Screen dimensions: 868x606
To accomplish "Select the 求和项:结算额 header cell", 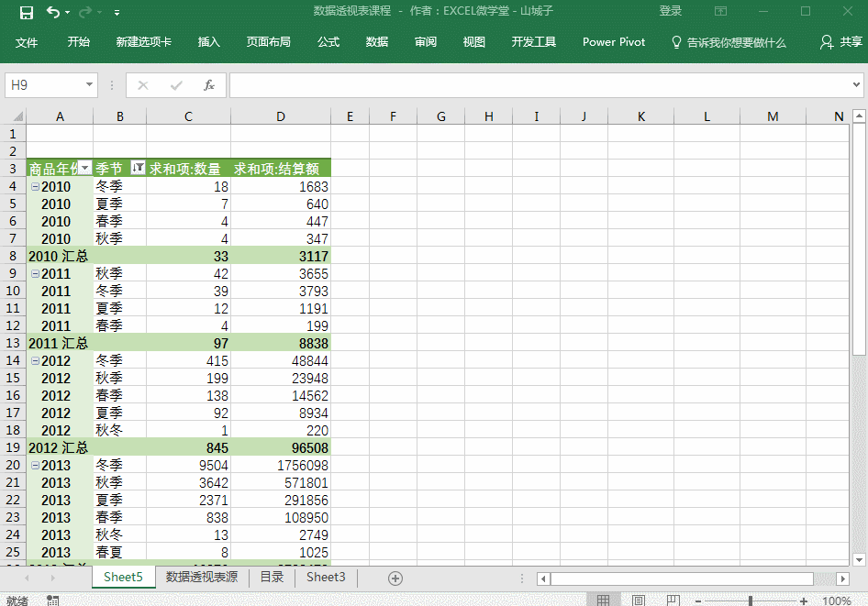I will 281,168.
